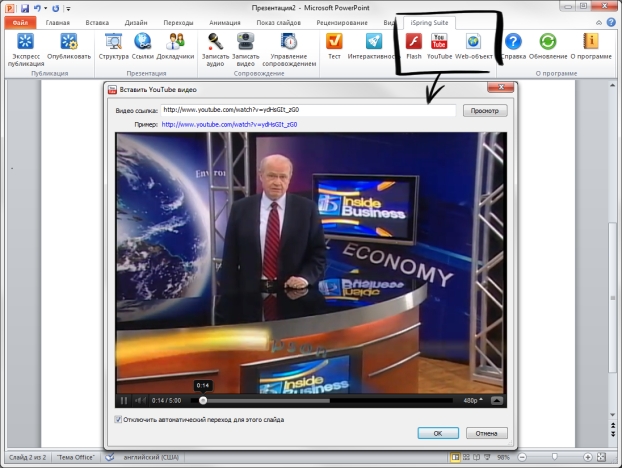Viewport: 622px width, 468px height.
Task: Switch to the Рецензирование tab
Action: tap(342, 23)
